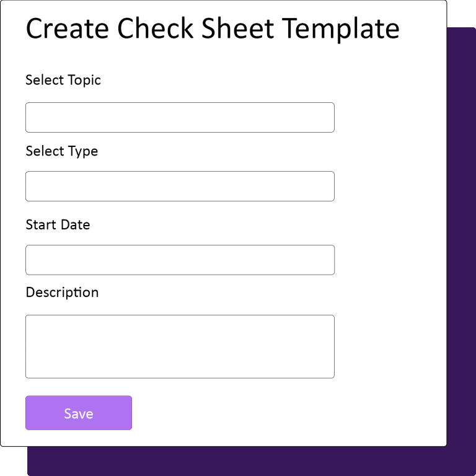476x476 pixels.
Task: Focus the Description text area
Action: tap(180, 346)
